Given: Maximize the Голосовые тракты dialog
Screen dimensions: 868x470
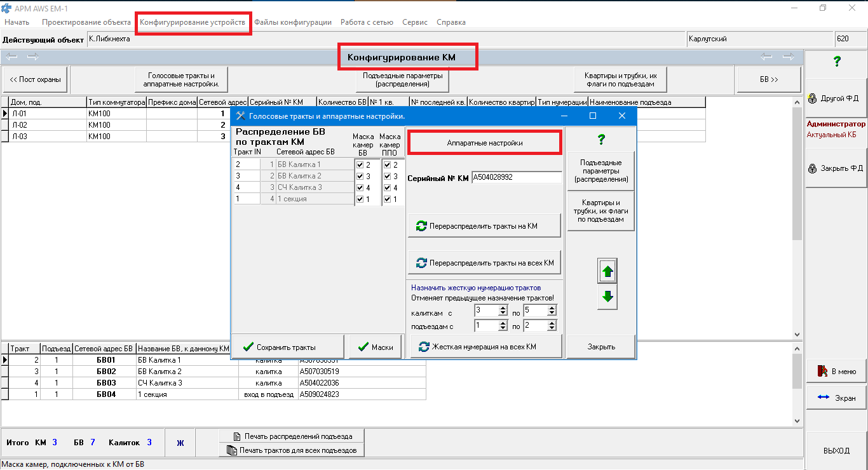Looking at the screenshot, I should pos(593,116).
